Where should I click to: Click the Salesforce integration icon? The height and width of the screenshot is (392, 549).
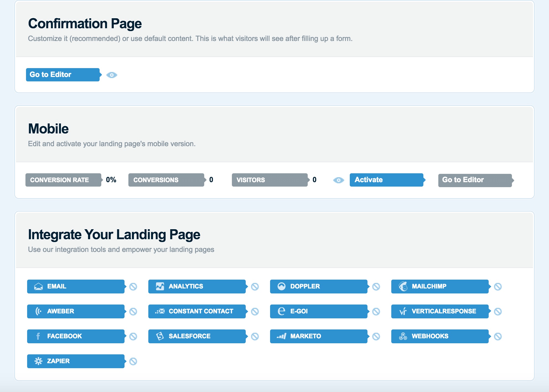tap(160, 336)
